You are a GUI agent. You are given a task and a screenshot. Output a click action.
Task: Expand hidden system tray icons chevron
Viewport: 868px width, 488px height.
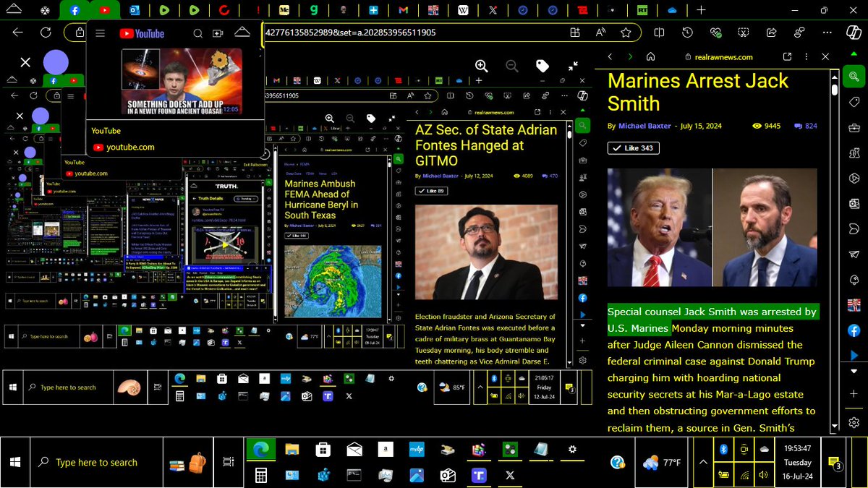(702, 462)
